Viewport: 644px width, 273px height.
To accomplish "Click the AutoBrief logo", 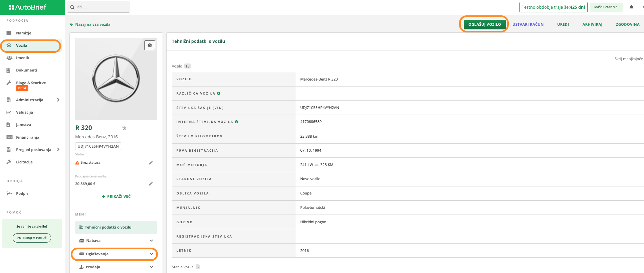I will [28, 7].
